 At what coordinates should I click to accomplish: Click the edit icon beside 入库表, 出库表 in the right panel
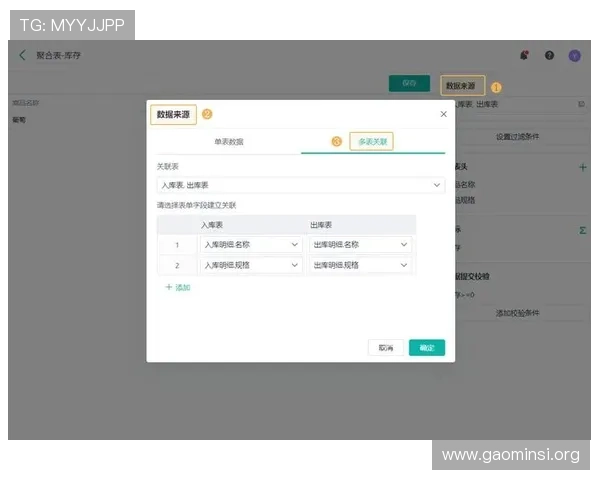tap(581, 104)
